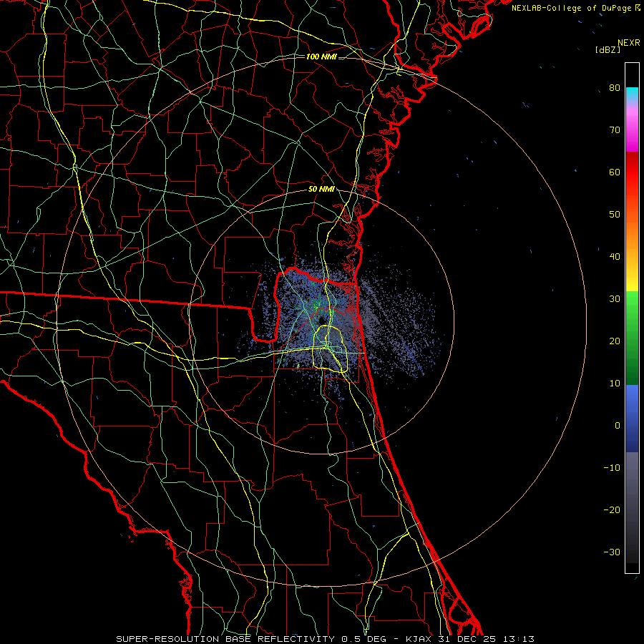Click the 10 value on dBZ scale
The width and height of the screenshot is (644, 644).
(615, 384)
